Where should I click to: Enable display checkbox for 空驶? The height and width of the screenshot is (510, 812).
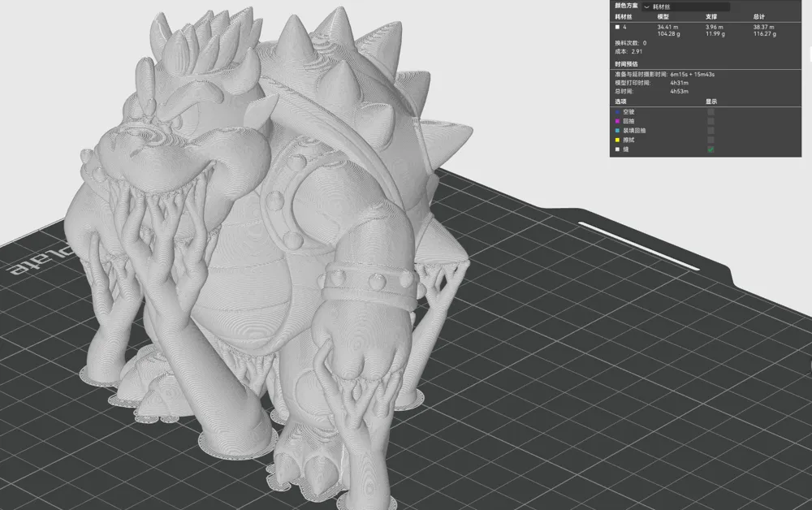click(710, 112)
